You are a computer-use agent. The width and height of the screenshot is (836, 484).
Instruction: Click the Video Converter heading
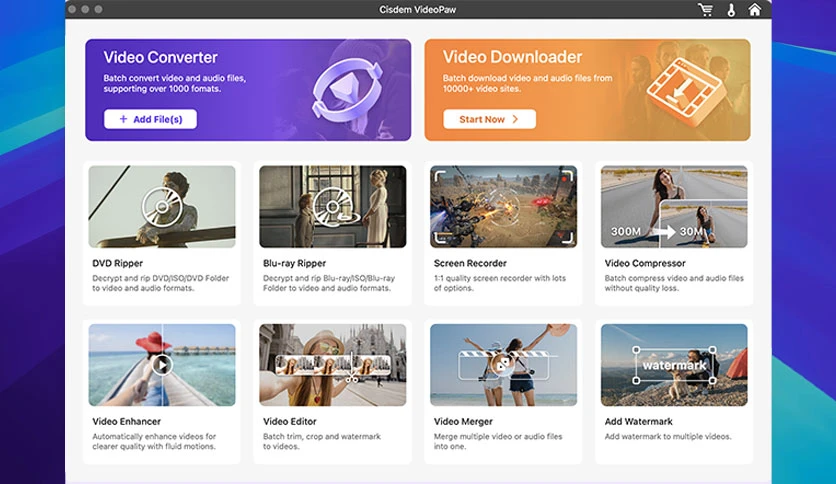point(160,57)
